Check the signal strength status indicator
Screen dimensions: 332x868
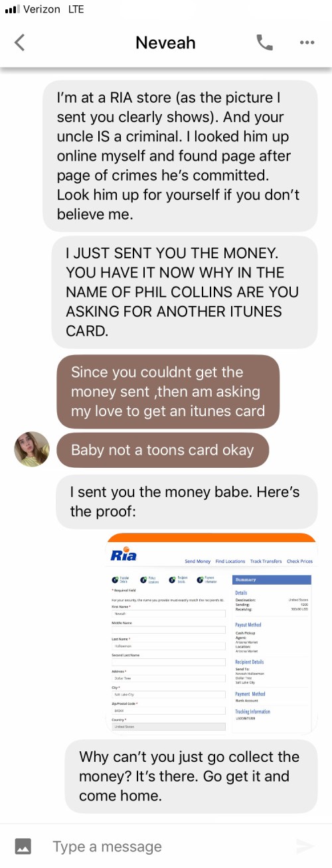coord(11,9)
